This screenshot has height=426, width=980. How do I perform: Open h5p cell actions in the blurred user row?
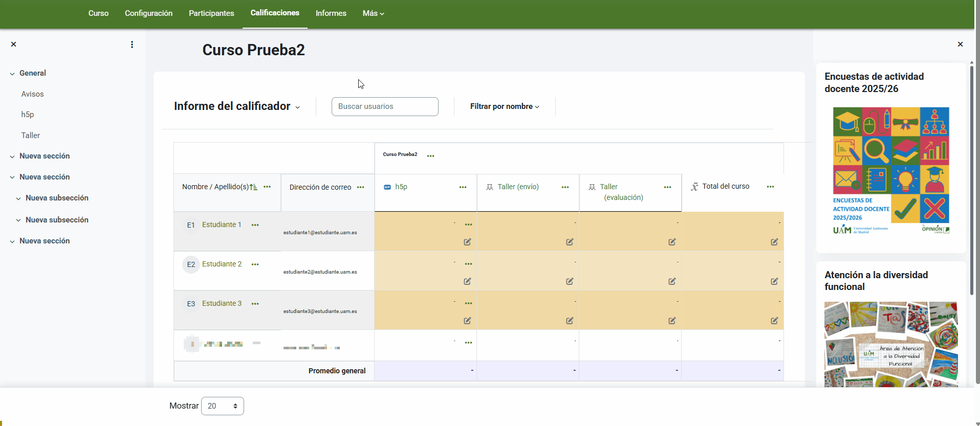tap(469, 343)
